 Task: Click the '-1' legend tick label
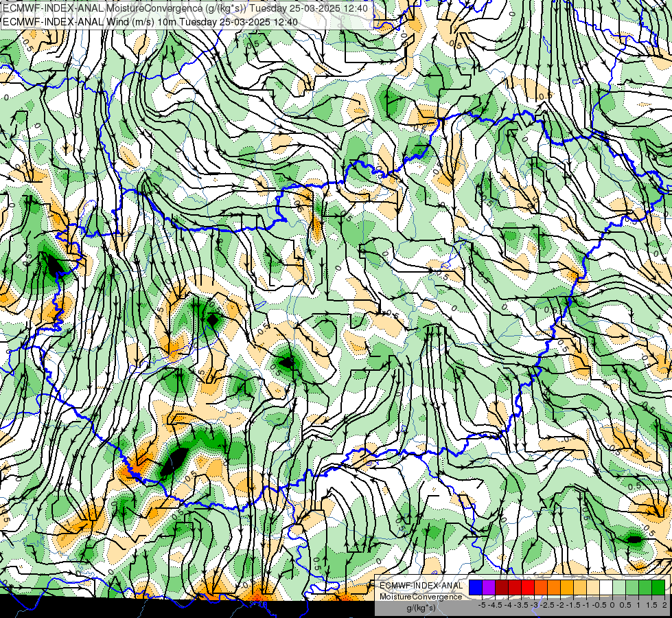586,605
